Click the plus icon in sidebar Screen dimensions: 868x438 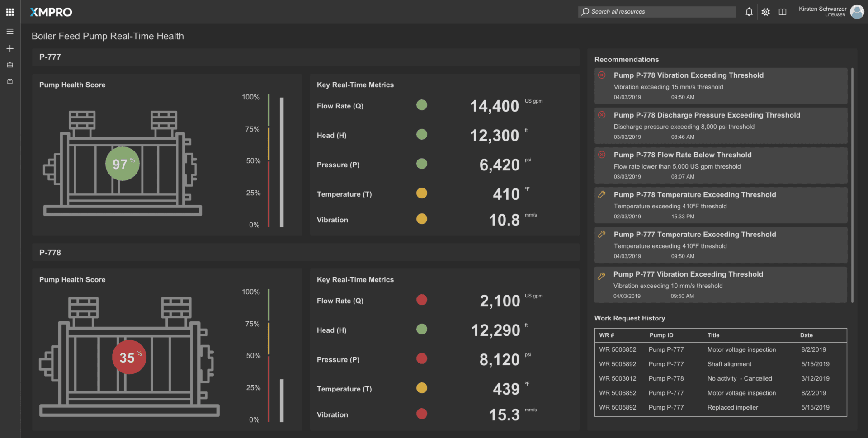(x=10, y=48)
